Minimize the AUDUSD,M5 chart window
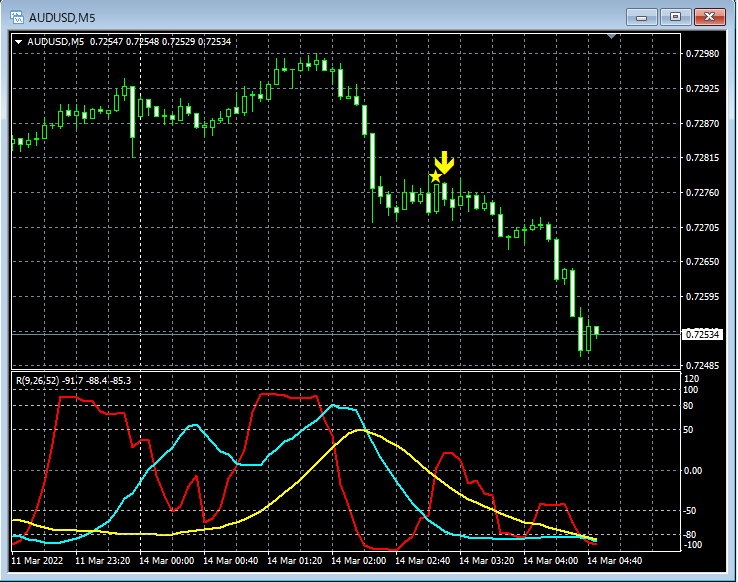This screenshot has height=582, width=738. [x=641, y=17]
